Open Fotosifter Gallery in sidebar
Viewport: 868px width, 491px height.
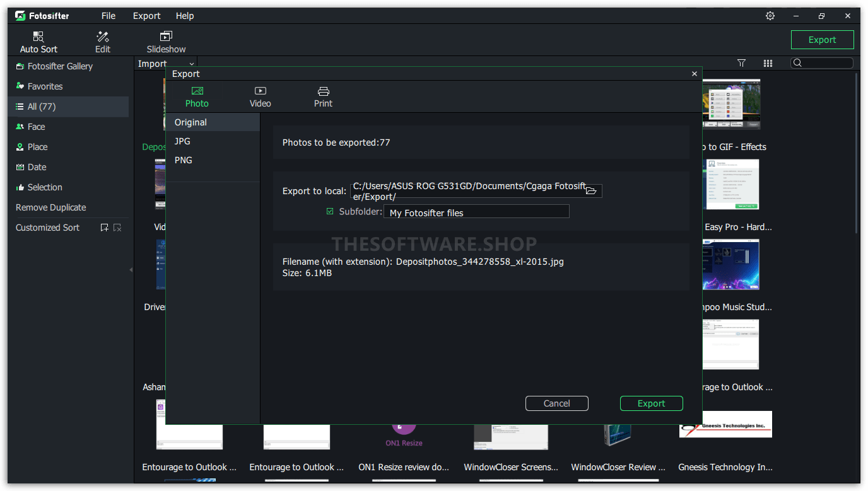pyautogui.click(x=68, y=66)
